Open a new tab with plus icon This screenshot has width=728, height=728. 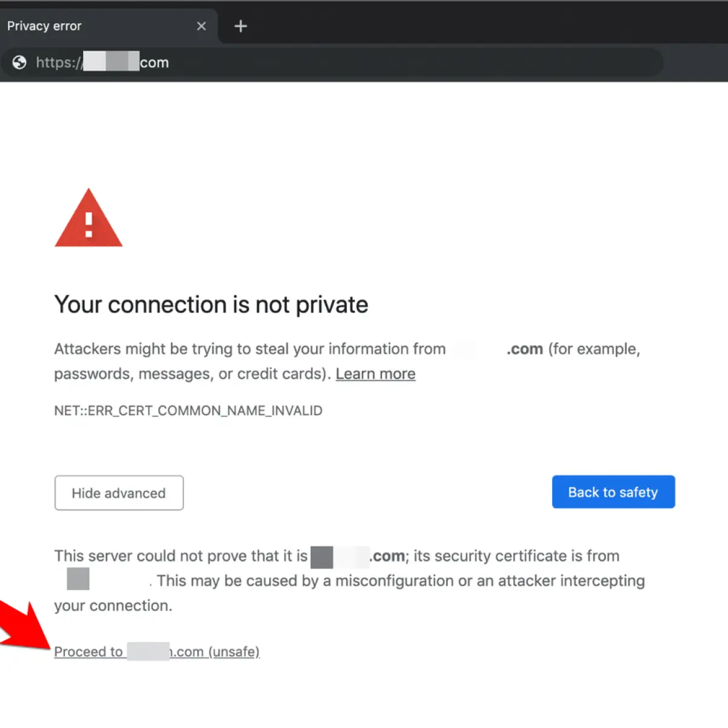241,26
